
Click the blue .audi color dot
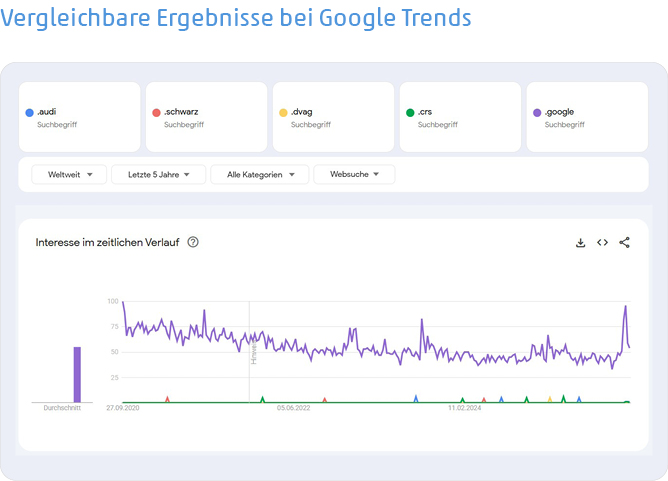coord(29,112)
